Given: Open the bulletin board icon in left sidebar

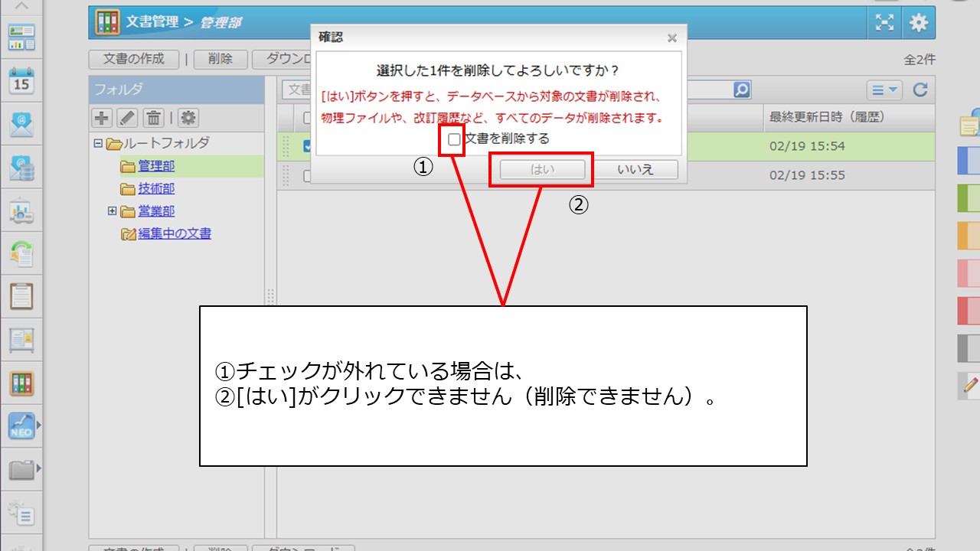Looking at the screenshot, I should coord(21,340).
